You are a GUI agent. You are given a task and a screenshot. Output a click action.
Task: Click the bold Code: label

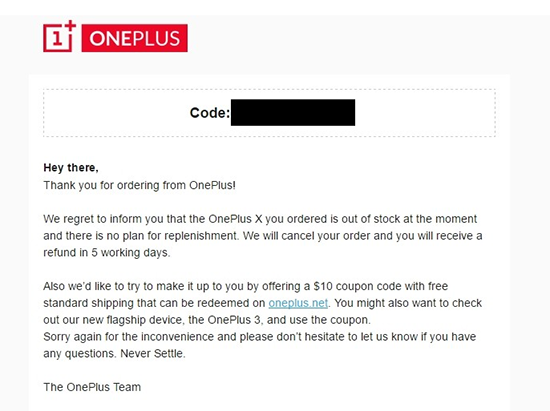point(210,113)
